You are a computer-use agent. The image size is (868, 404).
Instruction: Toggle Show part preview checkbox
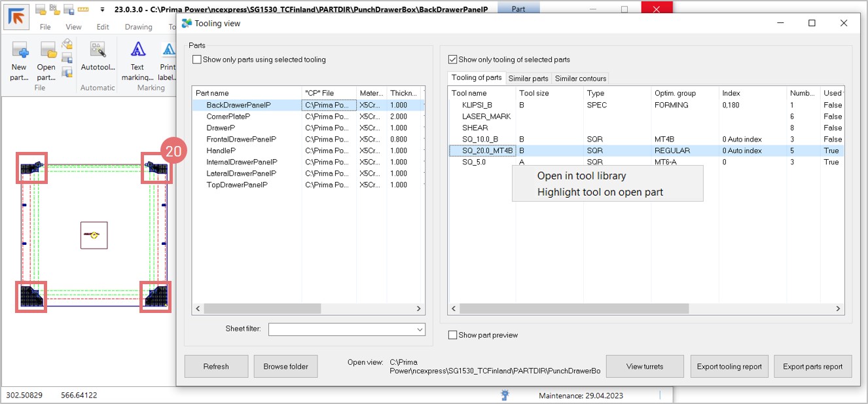[452, 335]
